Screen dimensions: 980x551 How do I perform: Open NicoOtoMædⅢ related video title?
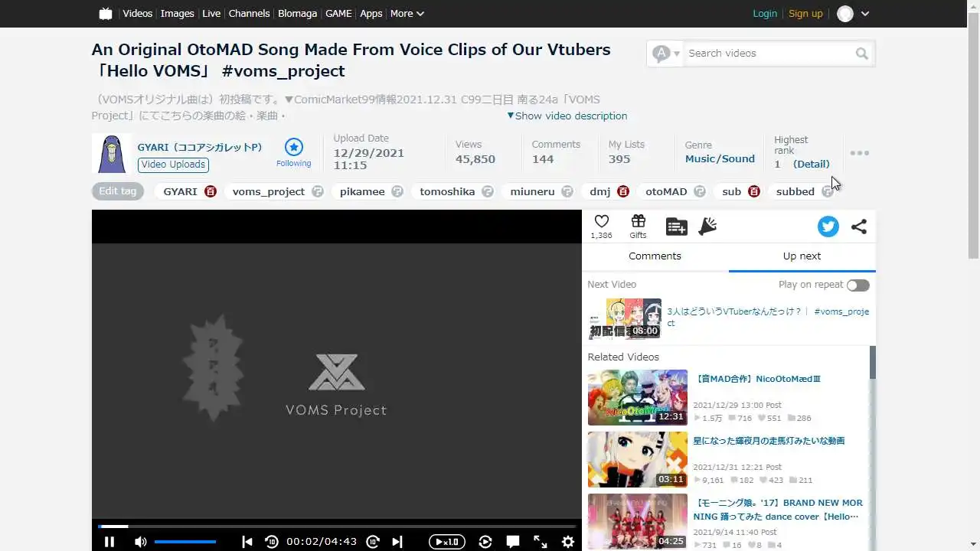tap(757, 379)
